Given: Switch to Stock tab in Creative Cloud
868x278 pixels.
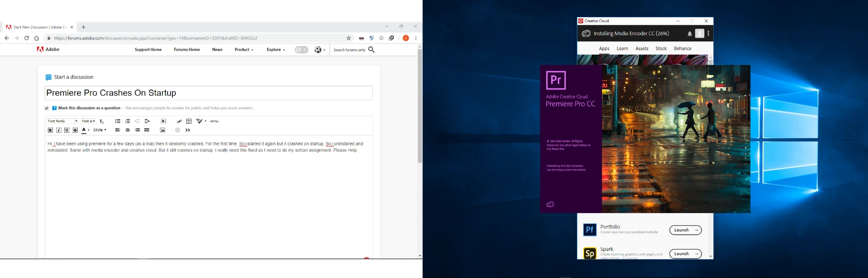Looking at the screenshot, I should point(661,49).
